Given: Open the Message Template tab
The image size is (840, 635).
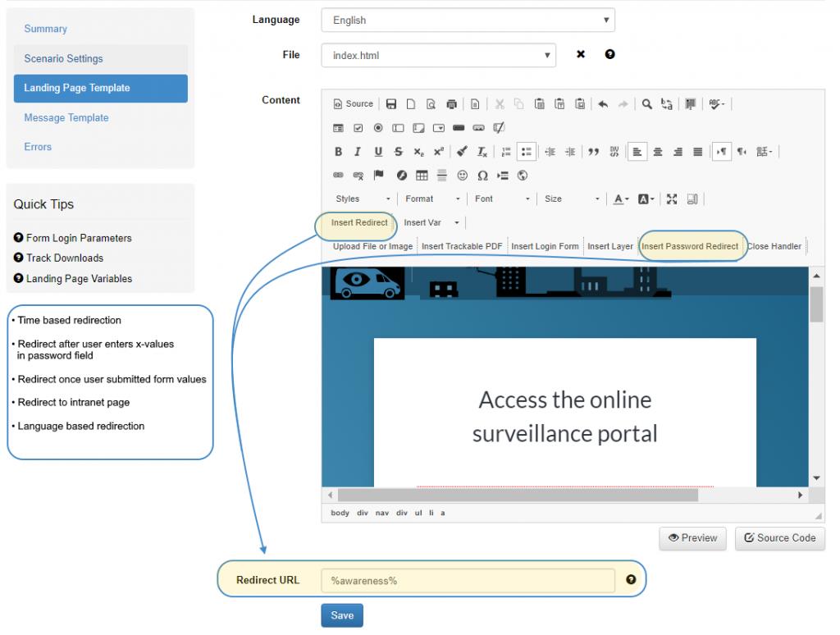Looking at the screenshot, I should (x=66, y=117).
